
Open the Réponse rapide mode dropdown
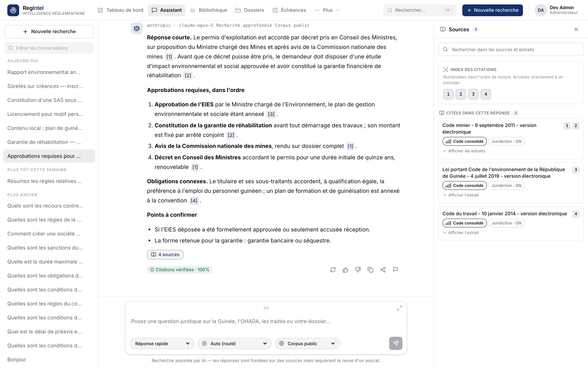pos(162,343)
